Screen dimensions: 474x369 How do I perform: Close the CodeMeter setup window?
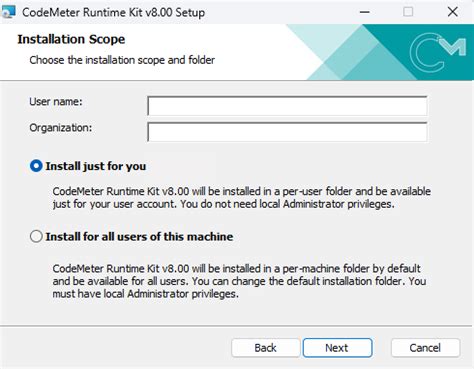coord(452,12)
